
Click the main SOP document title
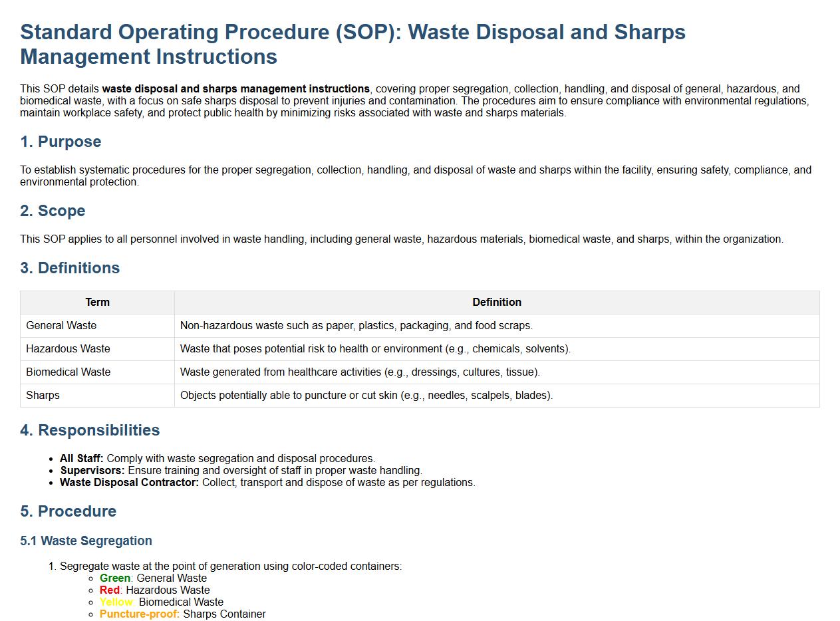352,44
